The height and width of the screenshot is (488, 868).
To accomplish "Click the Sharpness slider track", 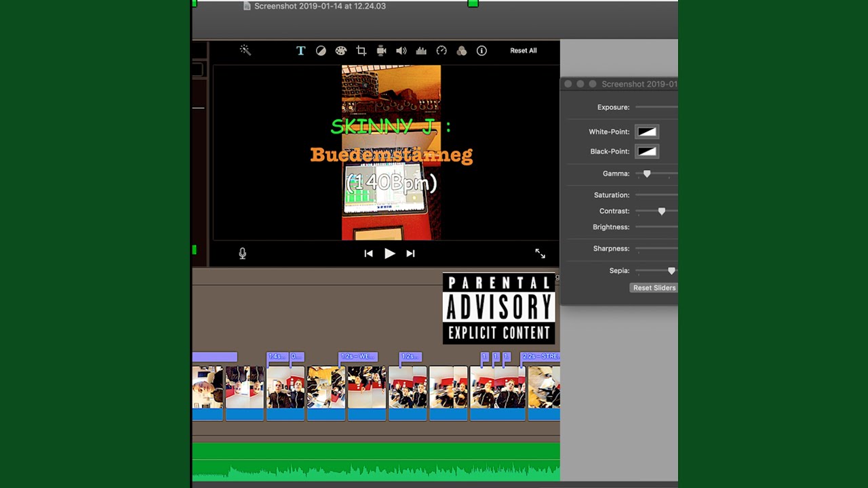I will coord(656,249).
